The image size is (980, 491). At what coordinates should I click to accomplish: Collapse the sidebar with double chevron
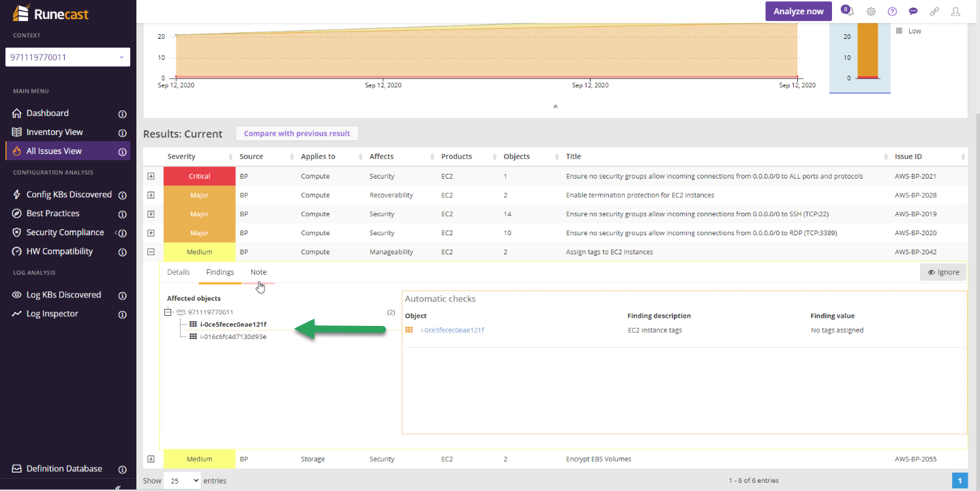[x=118, y=487]
